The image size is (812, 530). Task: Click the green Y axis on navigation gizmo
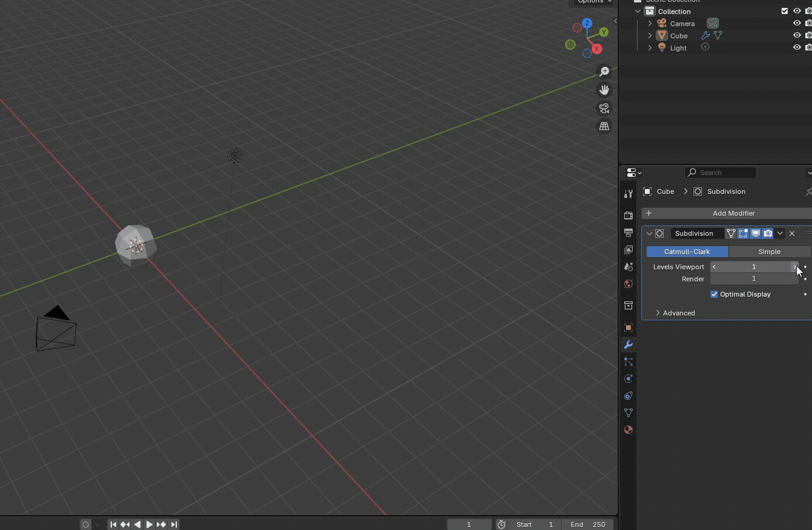604,32
